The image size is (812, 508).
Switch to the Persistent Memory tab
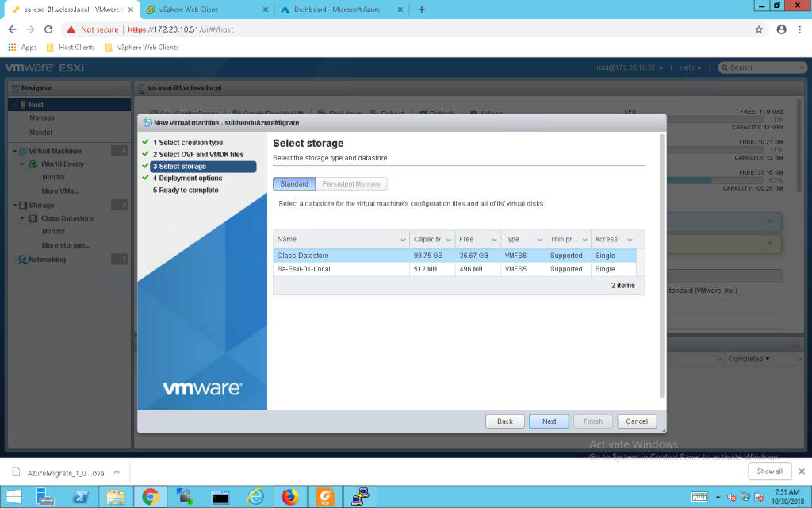pyautogui.click(x=351, y=184)
